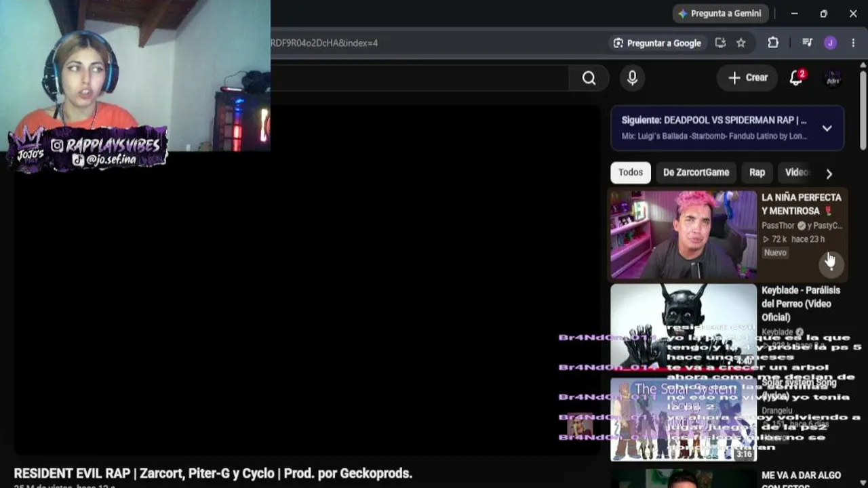This screenshot has width=868, height=488.
Task: Open Chrome media controls icon
Action: (807, 43)
